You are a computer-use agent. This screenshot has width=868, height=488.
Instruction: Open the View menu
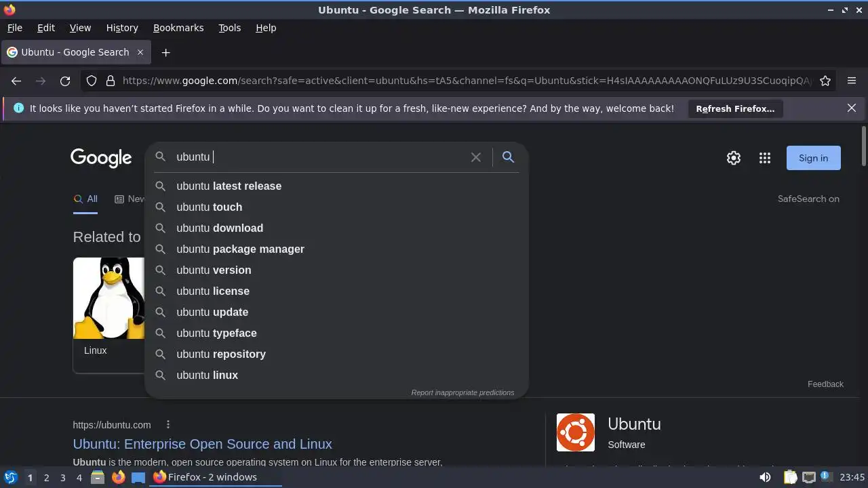(x=80, y=28)
